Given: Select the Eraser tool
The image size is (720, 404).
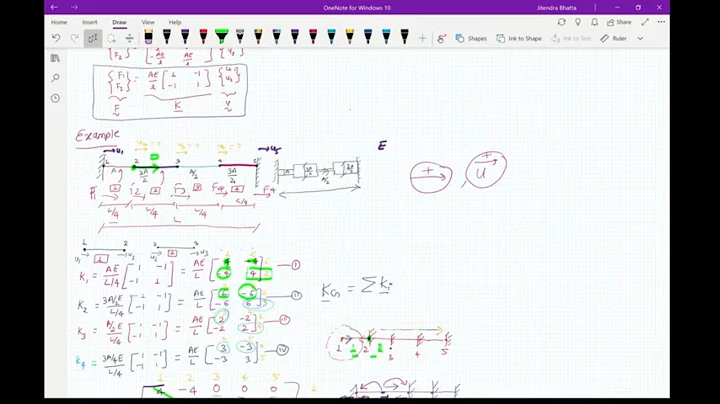Looking at the screenshot, I should tap(148, 37).
